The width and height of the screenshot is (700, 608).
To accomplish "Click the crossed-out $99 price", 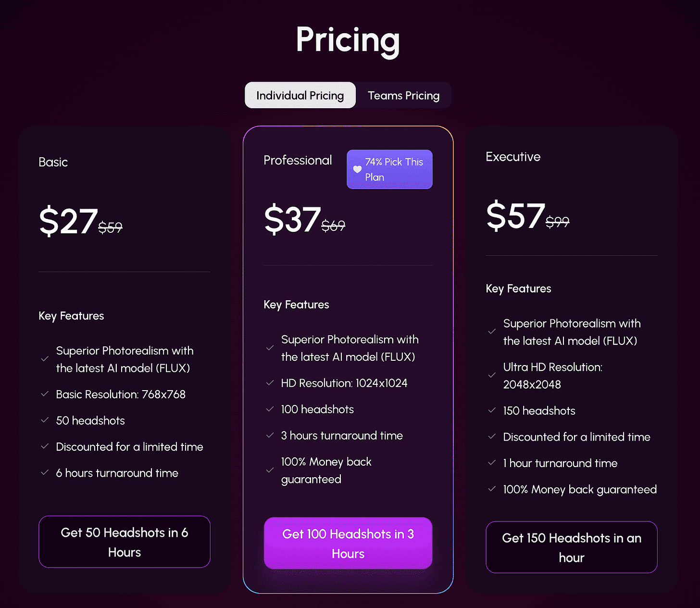I will pyautogui.click(x=557, y=222).
